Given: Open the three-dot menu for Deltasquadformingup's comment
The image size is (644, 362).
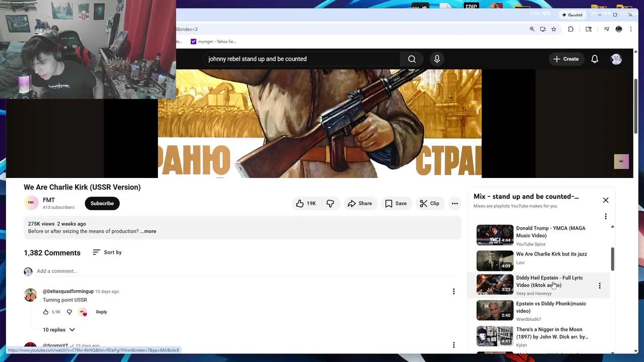Looking at the screenshot, I should pos(453,291).
